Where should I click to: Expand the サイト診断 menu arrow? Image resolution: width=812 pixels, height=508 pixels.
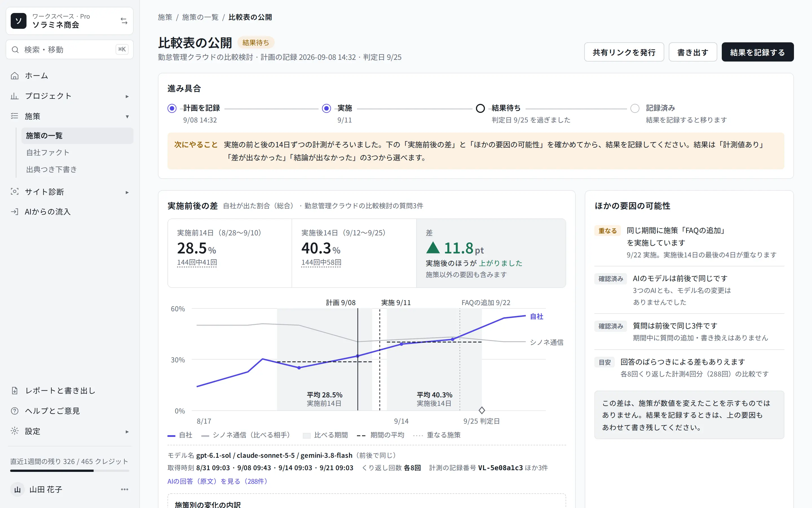[127, 192]
